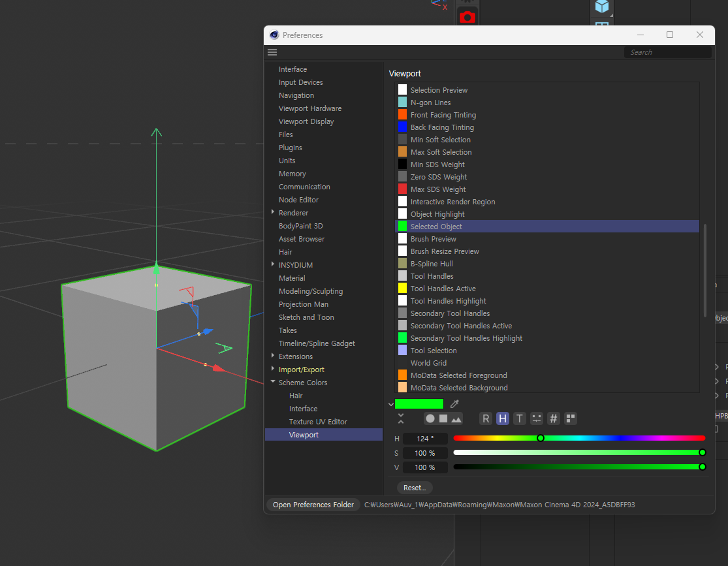Select the B-Spline Hull row

point(547,264)
